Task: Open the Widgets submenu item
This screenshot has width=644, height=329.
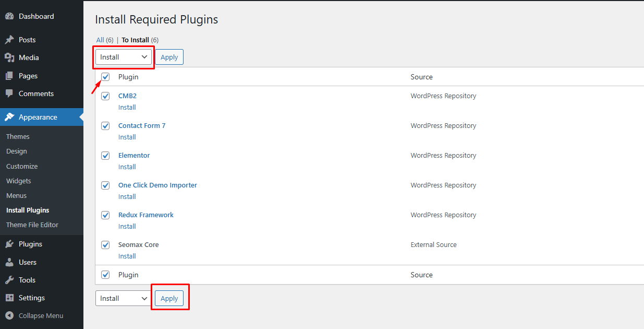Action: 19,181
